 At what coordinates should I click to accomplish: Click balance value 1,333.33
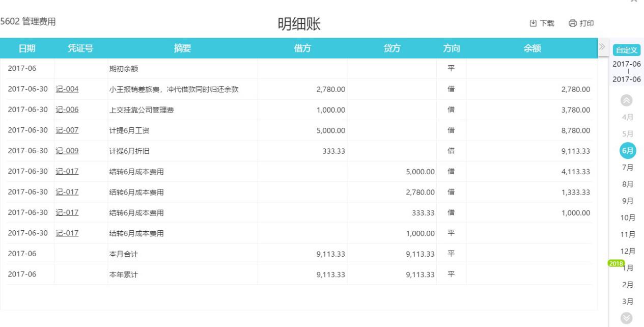point(576,192)
